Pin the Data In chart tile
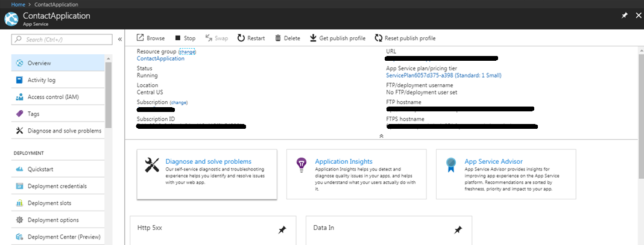644x245 pixels. (x=458, y=230)
